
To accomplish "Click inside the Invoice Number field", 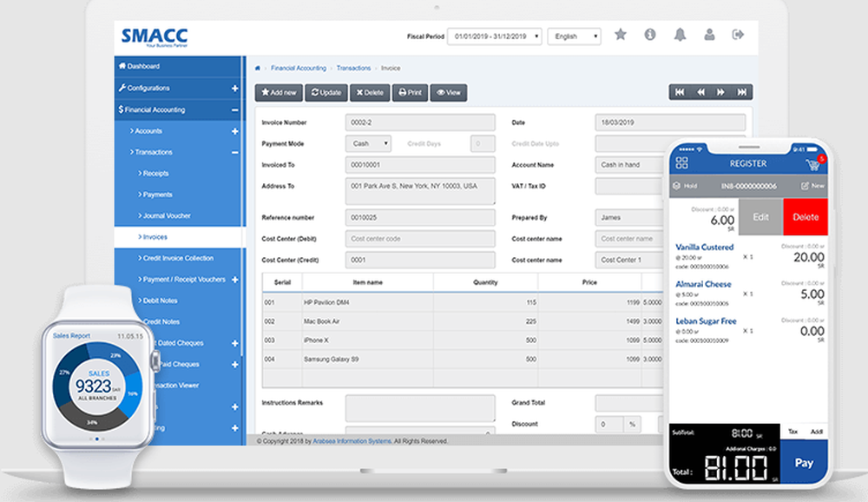I will 420,122.
